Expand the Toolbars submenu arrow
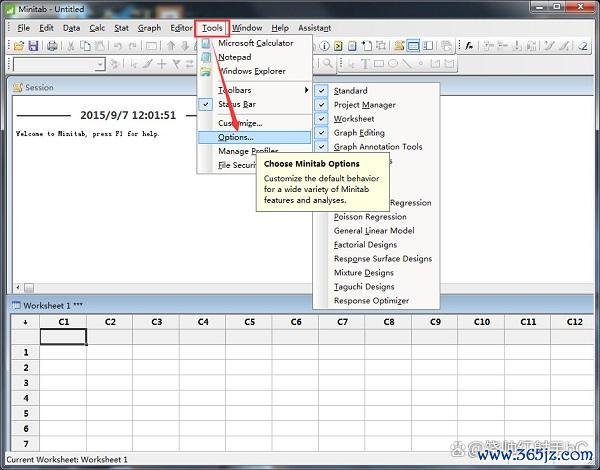Screen dimensions: 600x470 pyautogui.click(x=306, y=90)
